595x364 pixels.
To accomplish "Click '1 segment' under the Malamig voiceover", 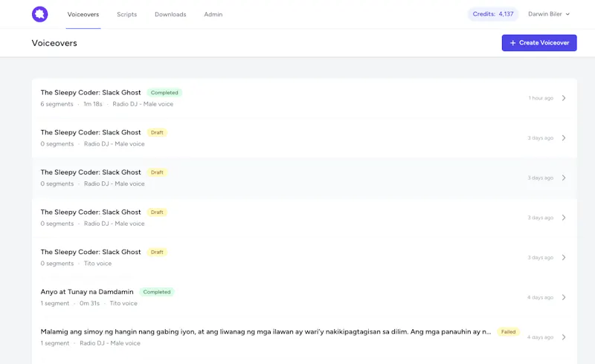I will [x=55, y=343].
